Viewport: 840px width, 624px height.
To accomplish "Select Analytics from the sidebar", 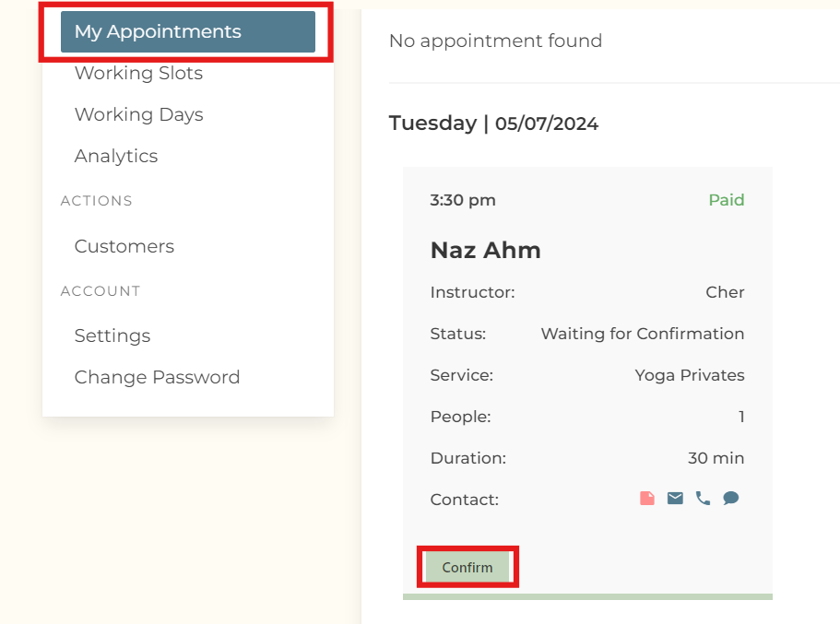I will (x=116, y=157).
